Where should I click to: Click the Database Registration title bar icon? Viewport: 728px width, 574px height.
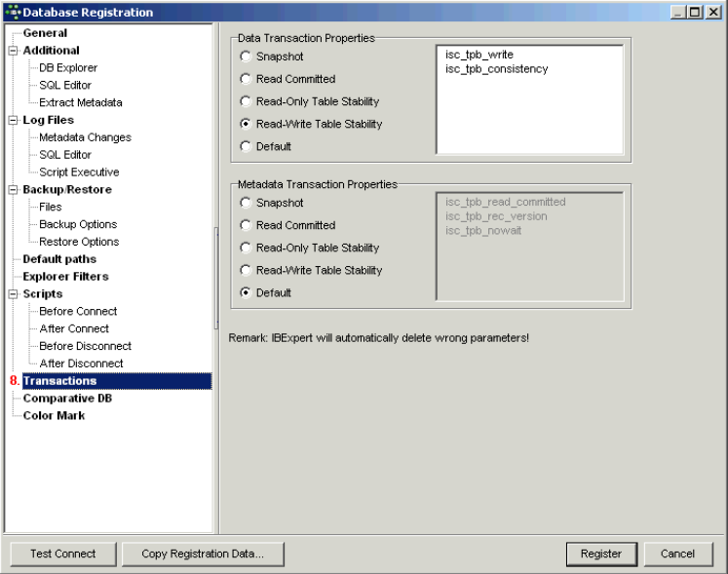click(x=12, y=12)
